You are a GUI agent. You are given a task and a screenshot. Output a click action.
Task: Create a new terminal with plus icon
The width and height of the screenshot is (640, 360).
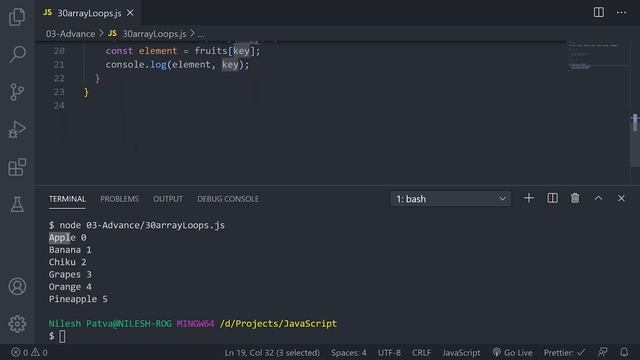tap(529, 198)
